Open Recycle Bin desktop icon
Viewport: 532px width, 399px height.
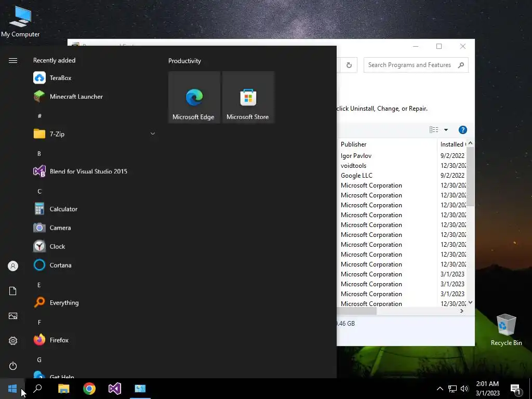tap(506, 330)
